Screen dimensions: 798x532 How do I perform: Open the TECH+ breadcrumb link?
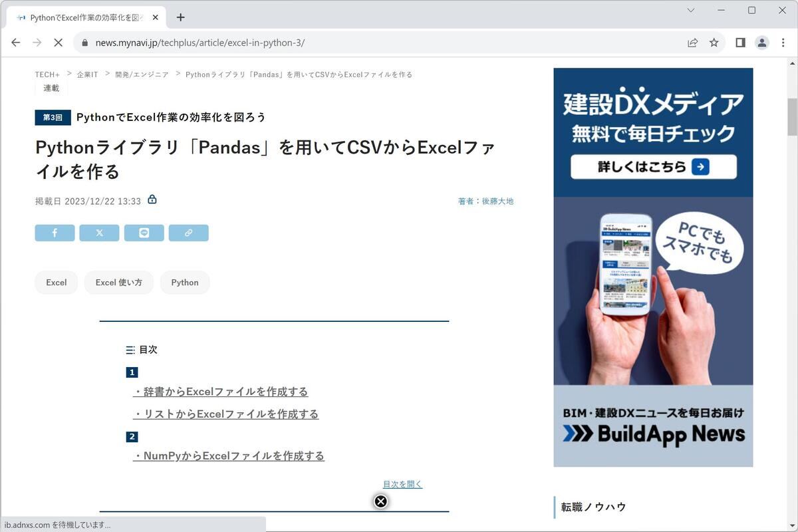[x=47, y=74]
